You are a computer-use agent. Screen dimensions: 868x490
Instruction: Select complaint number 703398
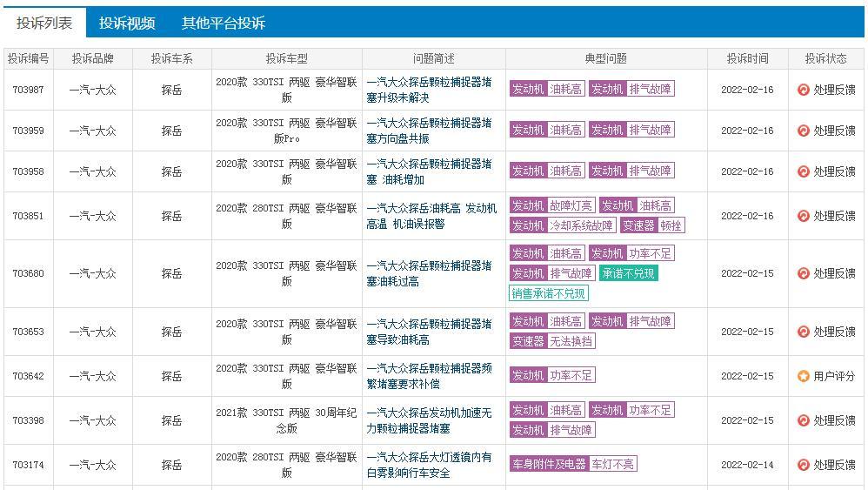click(x=28, y=420)
